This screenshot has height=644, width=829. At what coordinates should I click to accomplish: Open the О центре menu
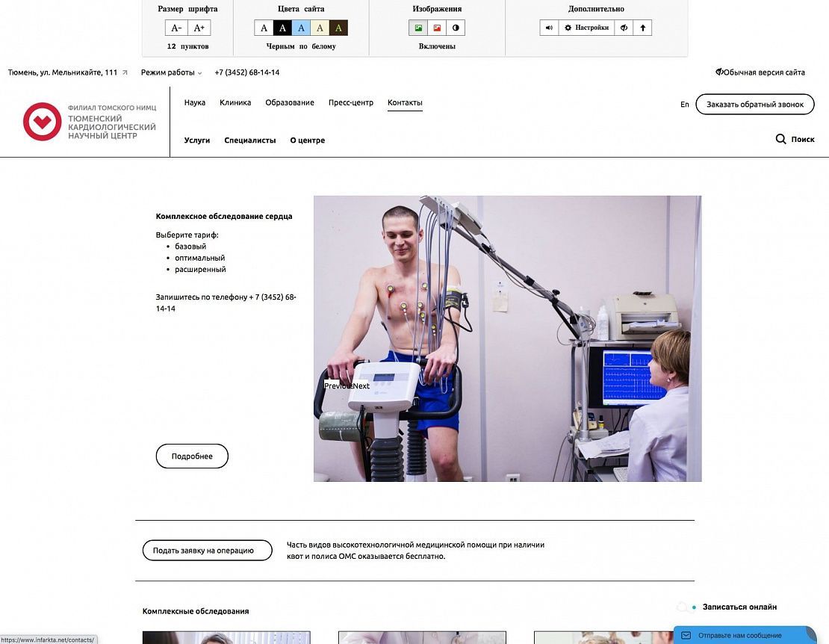coord(307,140)
